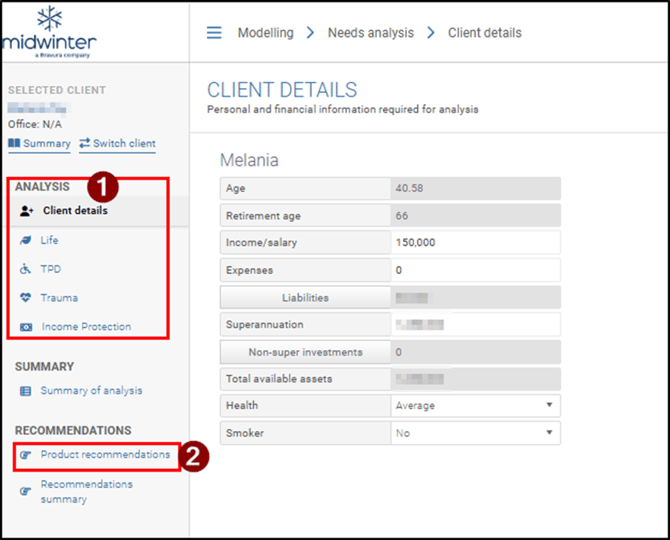This screenshot has height=540, width=670.
Task: Open the hamburger menu icon
Action: coord(214,32)
